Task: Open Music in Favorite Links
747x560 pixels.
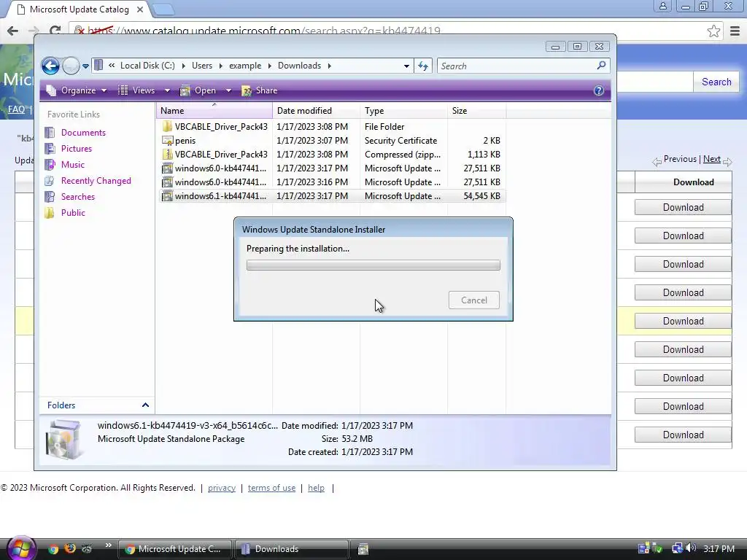Action: pos(72,165)
